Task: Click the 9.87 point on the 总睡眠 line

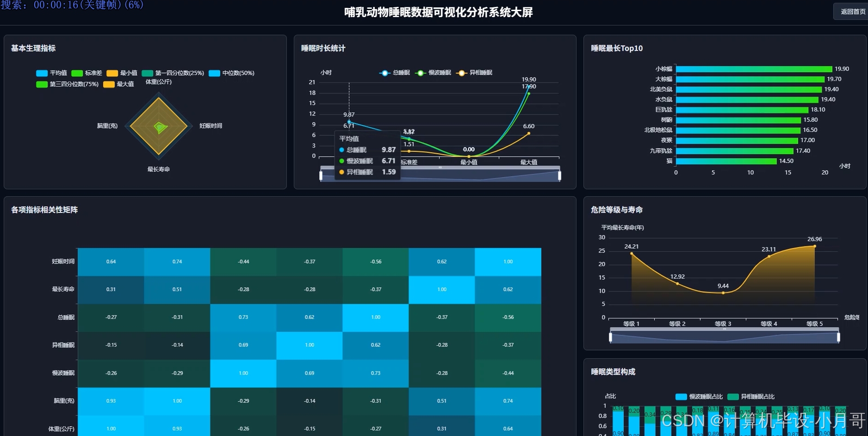Action: click(x=349, y=122)
